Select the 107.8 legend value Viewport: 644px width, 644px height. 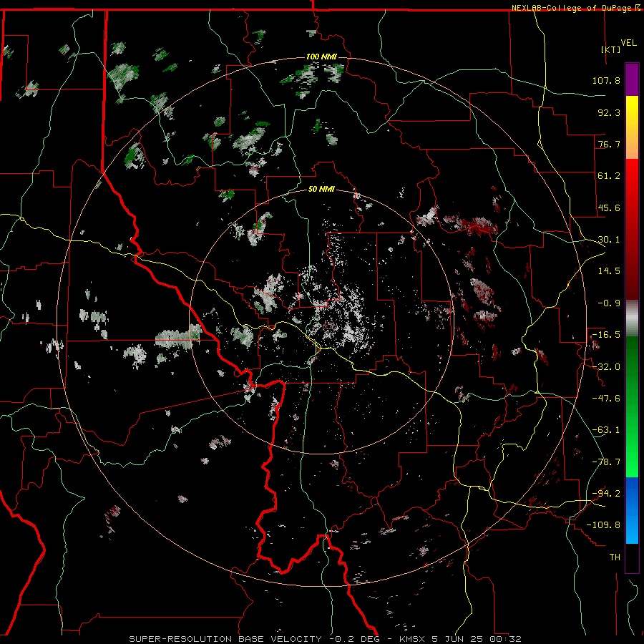[x=606, y=80]
